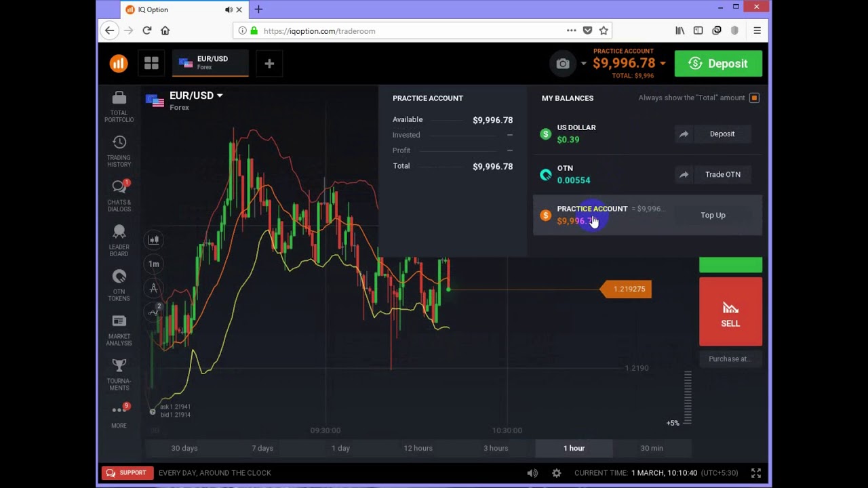Screen dimensions: 868x488
Task: Open the chart indicators icon
Action: 154,312
